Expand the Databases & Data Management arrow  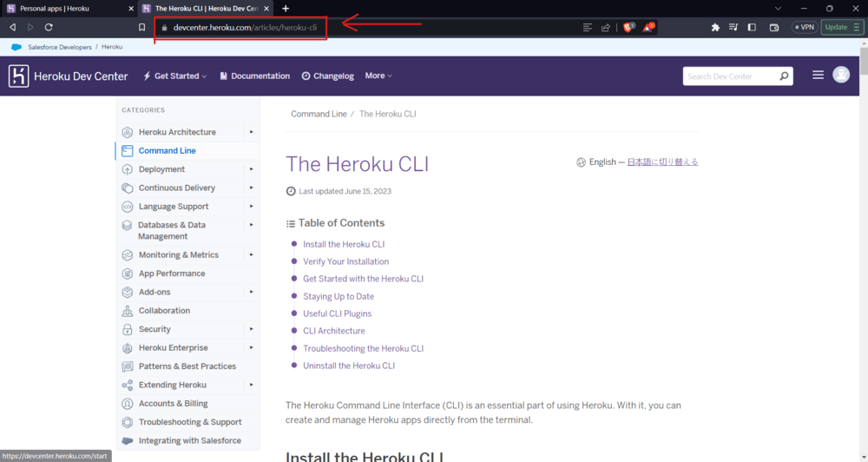tap(252, 225)
